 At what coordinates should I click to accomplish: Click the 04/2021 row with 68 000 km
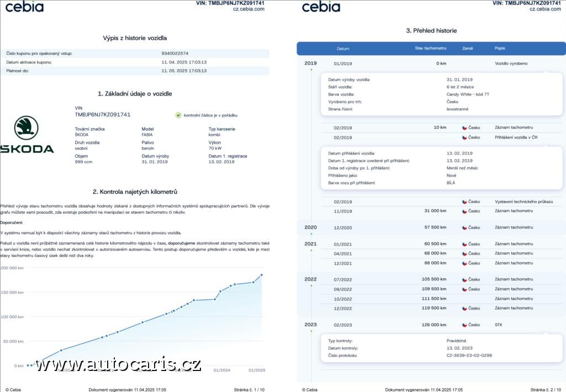pyautogui.click(x=442, y=254)
